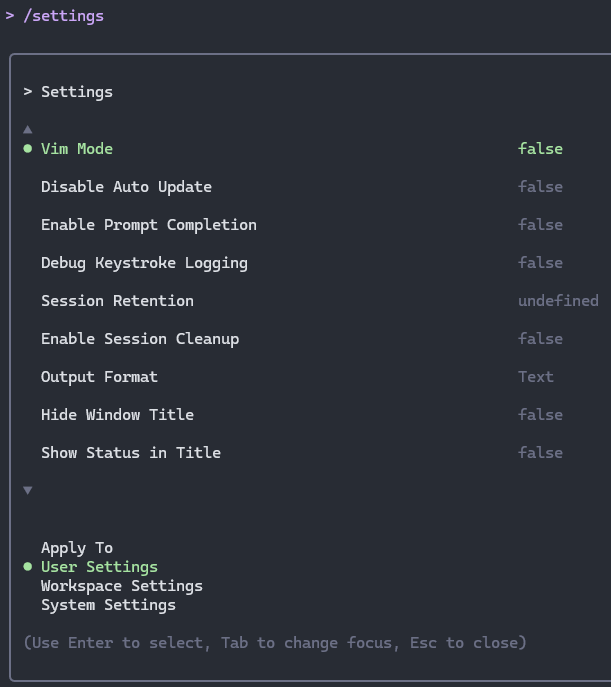This screenshot has width=611, height=687.
Task: Toggle Disable Auto Update setting value
Action: pos(540,187)
